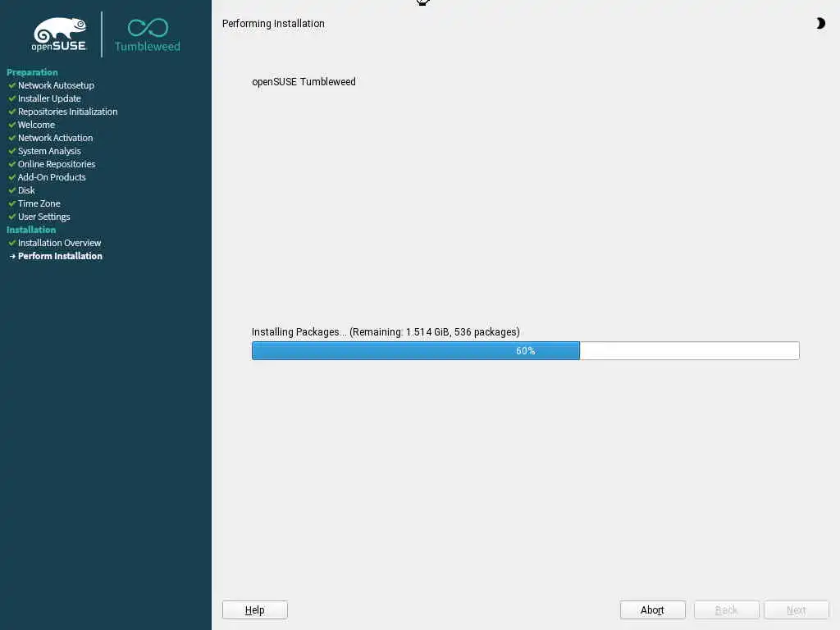Click the Performing Installation title
The width and height of the screenshot is (840, 630).
[x=273, y=24]
